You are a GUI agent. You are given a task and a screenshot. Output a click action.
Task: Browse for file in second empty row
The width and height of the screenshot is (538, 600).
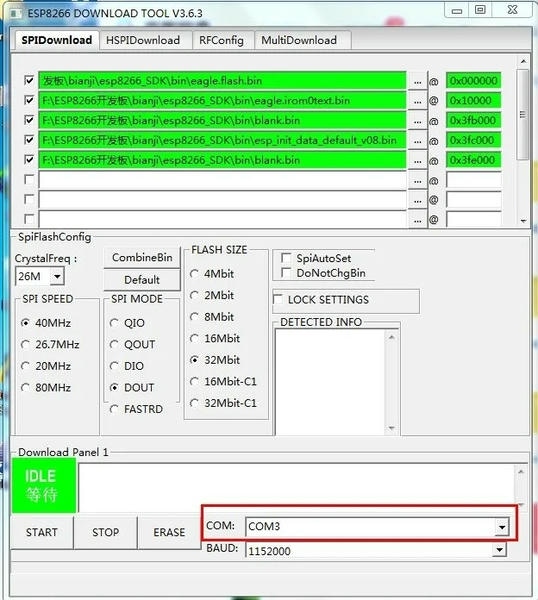click(417, 201)
